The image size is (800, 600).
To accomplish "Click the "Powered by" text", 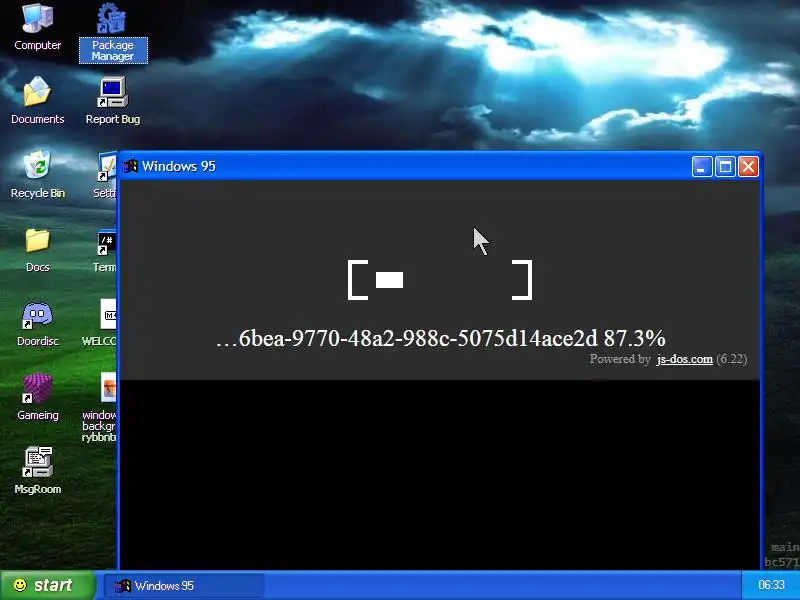I will click(x=620, y=359).
